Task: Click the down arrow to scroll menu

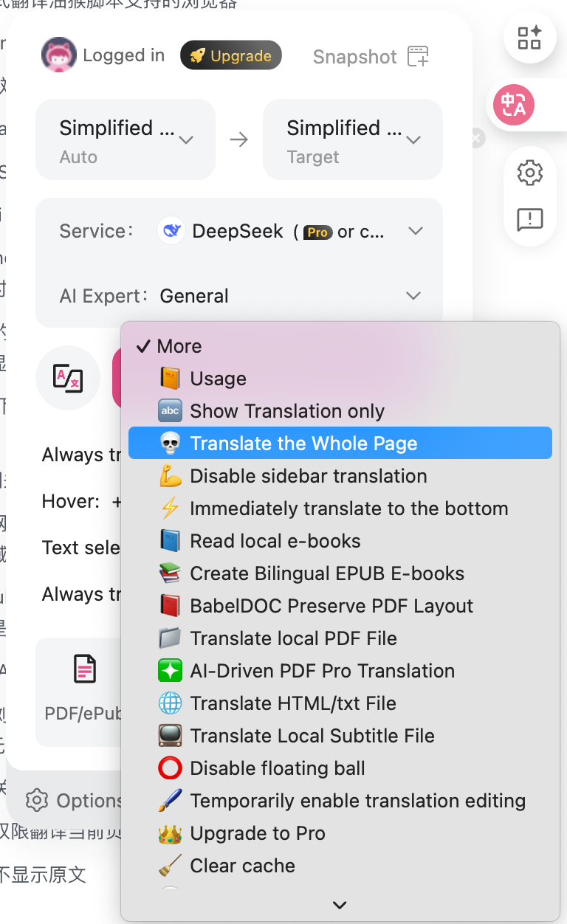Action: tap(340, 905)
